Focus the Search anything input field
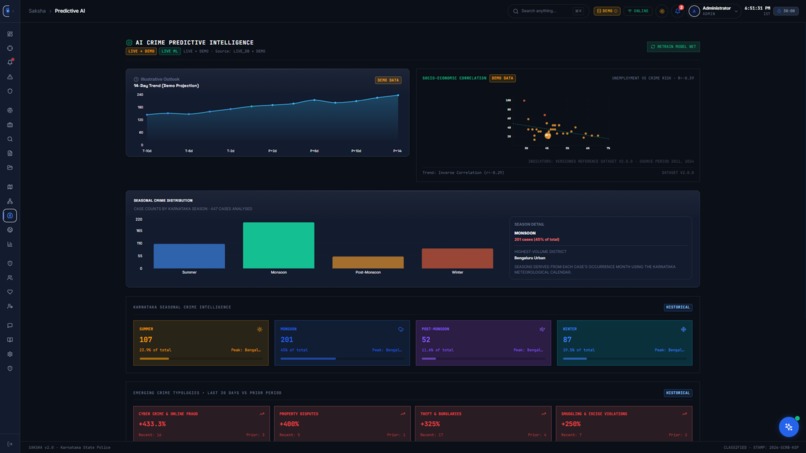The image size is (806, 453). (547, 11)
